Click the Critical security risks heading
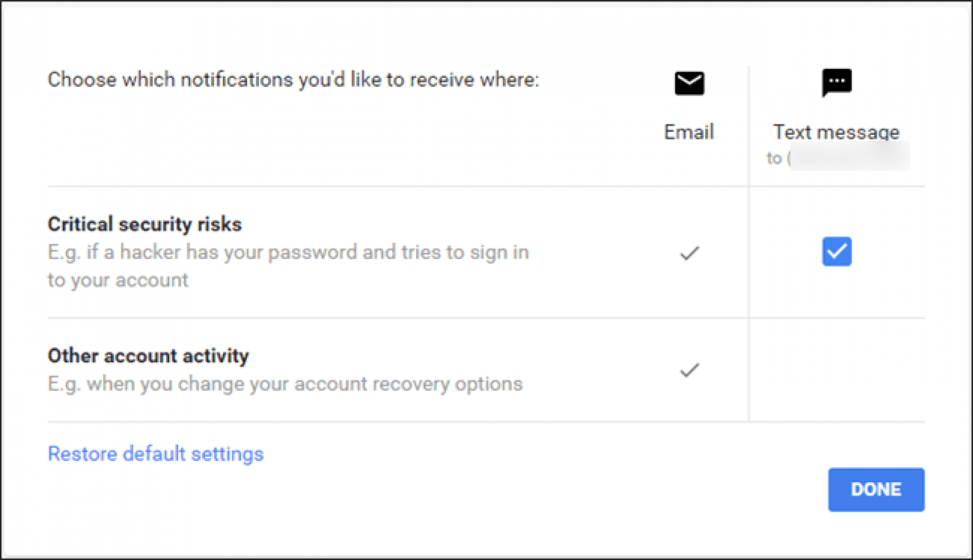Viewport: 973px width, 560px height. (x=144, y=224)
